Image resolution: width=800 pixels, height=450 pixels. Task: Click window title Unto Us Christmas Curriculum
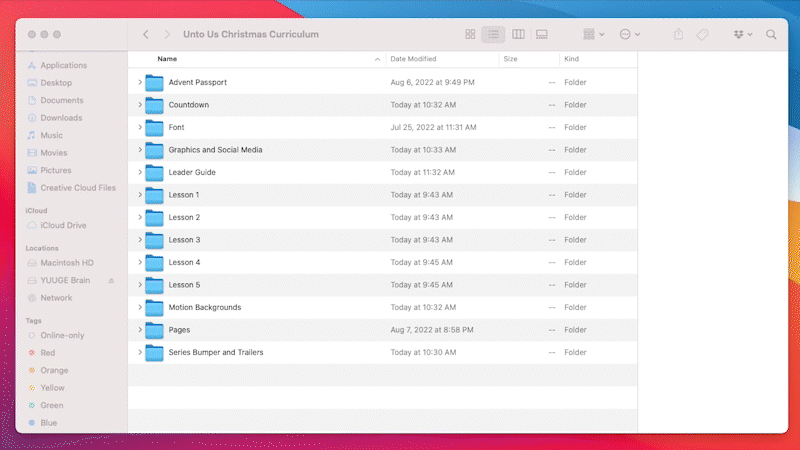click(251, 34)
